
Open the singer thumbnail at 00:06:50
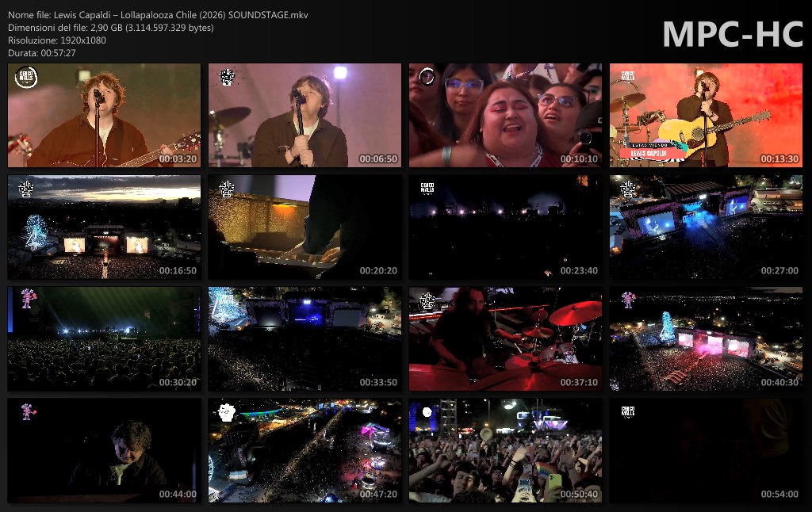pos(304,115)
